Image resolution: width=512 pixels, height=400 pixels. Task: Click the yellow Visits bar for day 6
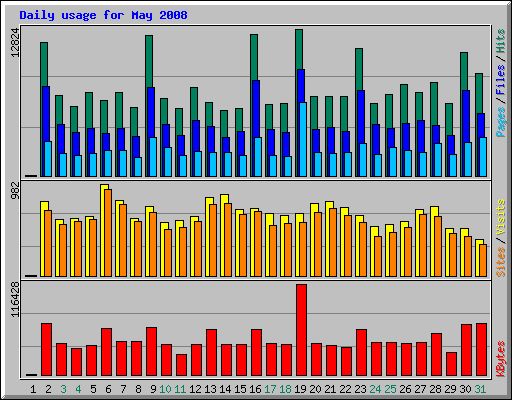click(x=104, y=187)
